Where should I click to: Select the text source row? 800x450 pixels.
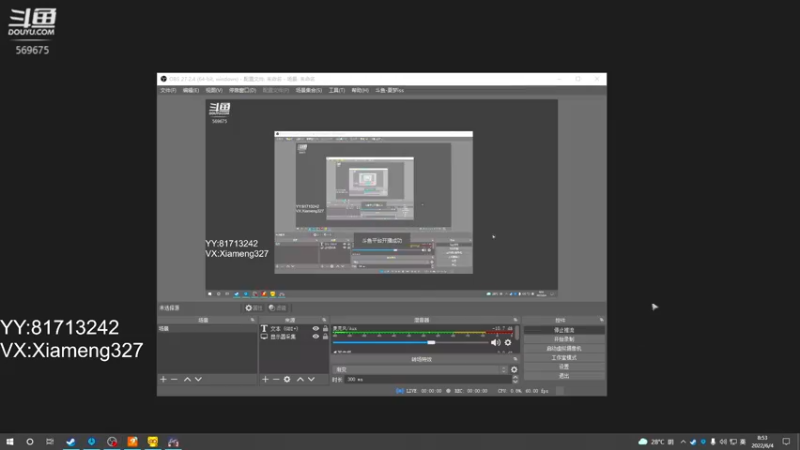coord(286,329)
